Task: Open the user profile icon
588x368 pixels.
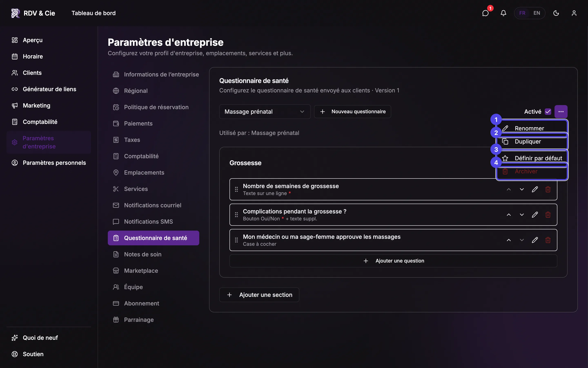Action: point(574,13)
